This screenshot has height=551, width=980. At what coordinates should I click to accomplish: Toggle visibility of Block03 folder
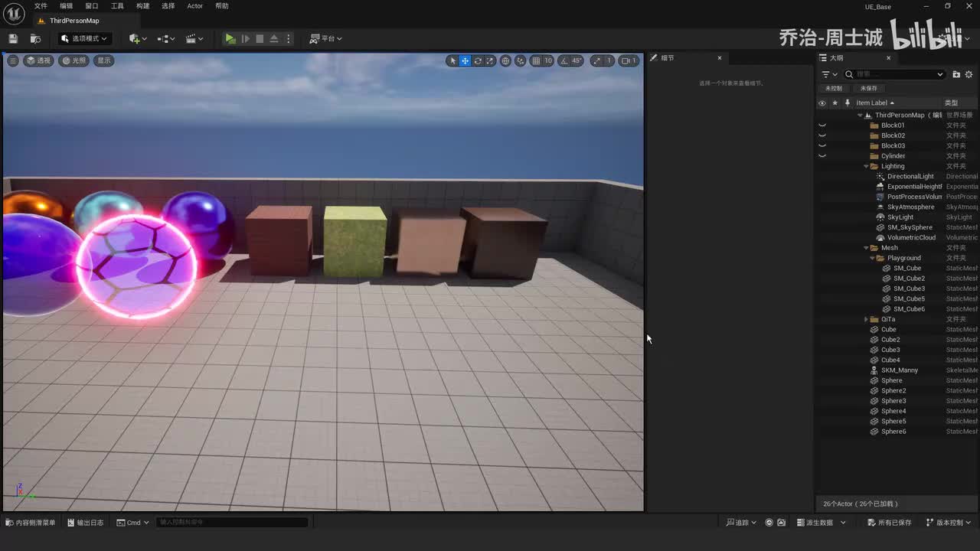(x=822, y=145)
